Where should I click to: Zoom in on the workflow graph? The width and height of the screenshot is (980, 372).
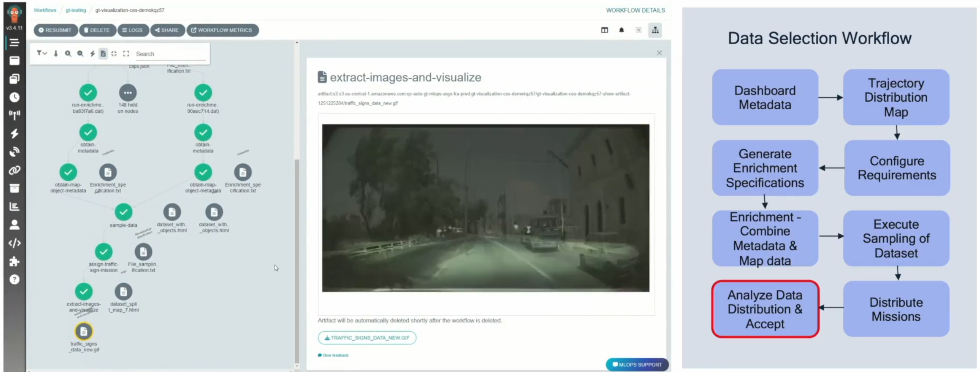(68, 54)
